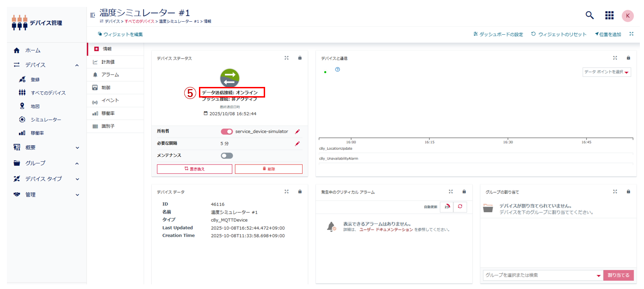Refresh the critical alarms list

click(460, 207)
